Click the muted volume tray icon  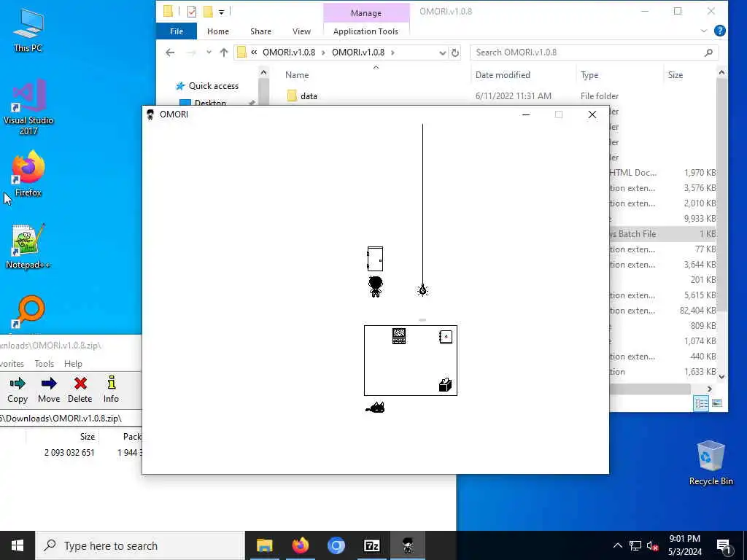[652, 545]
